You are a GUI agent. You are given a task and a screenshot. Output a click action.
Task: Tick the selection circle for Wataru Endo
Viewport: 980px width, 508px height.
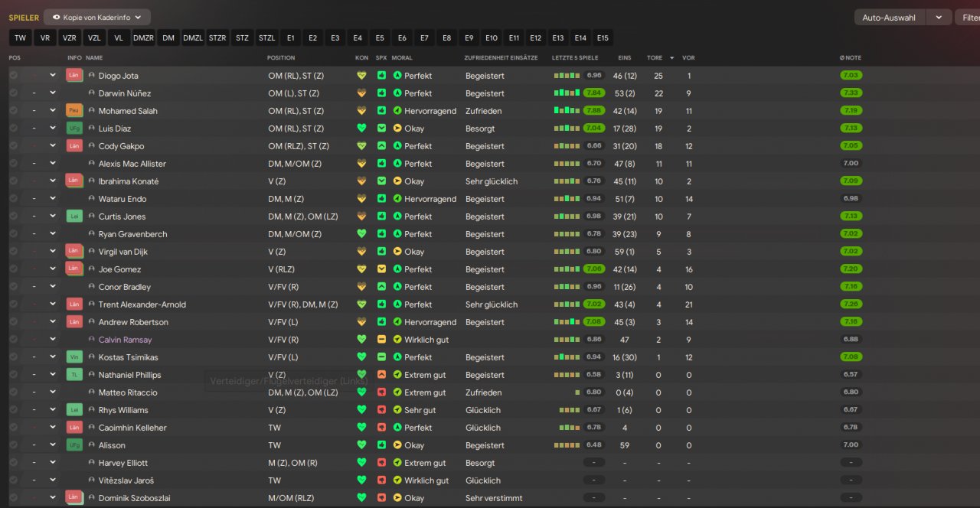(13, 199)
